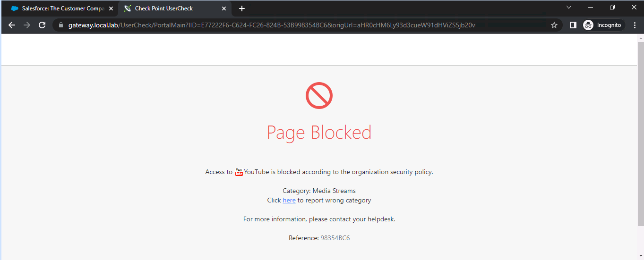Click the 'Category: Media Streams' text
Screen dimensions: 644x260
(319, 191)
